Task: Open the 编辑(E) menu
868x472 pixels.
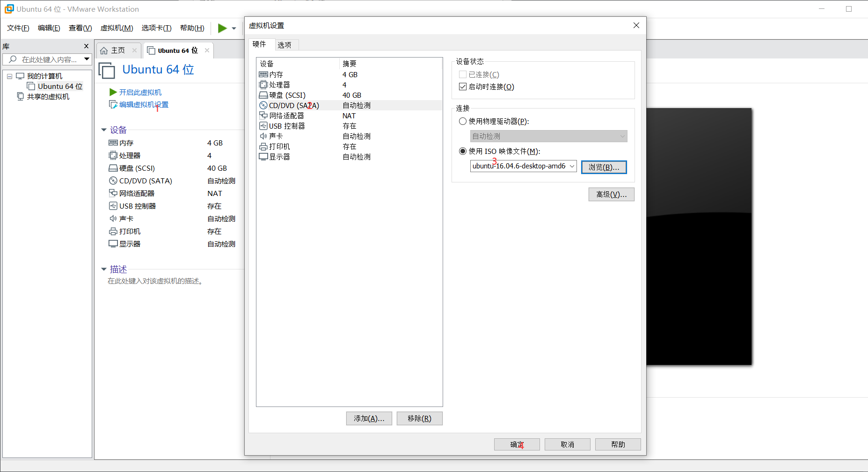Action: 49,28
